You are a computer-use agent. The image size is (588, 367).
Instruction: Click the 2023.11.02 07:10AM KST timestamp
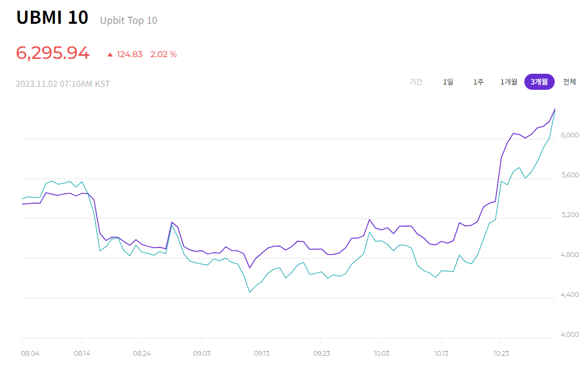point(62,84)
